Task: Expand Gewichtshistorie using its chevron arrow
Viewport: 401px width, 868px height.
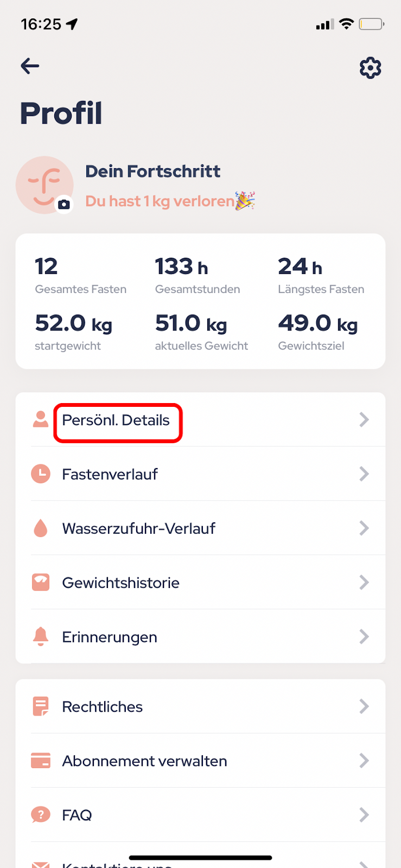Action: point(364,582)
